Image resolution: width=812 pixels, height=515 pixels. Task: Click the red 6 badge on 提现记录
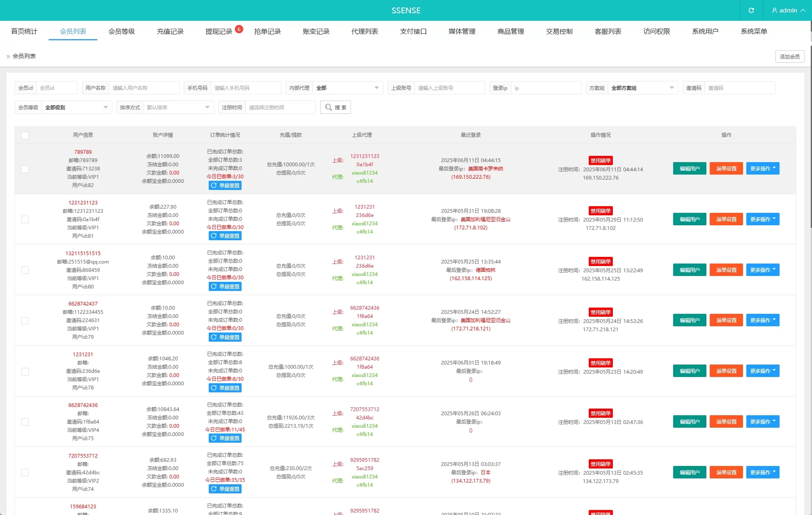tap(239, 29)
